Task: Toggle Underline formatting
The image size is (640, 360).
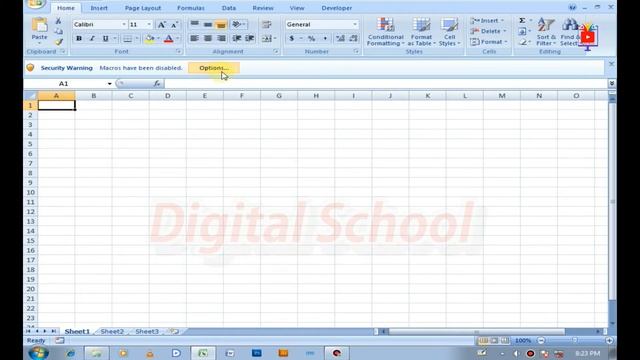Action: (x=105, y=38)
